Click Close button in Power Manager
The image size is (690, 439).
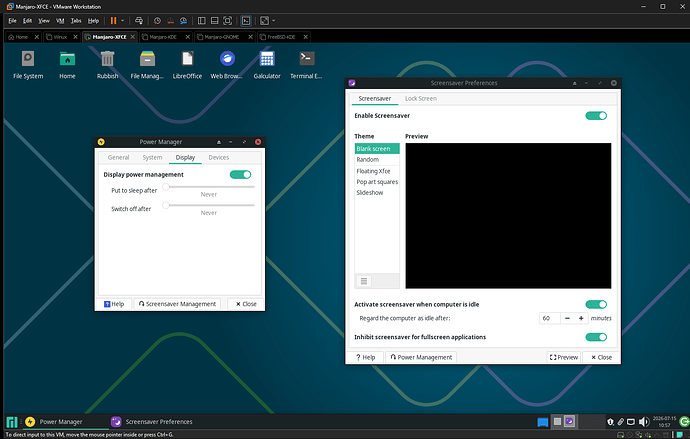coord(246,304)
